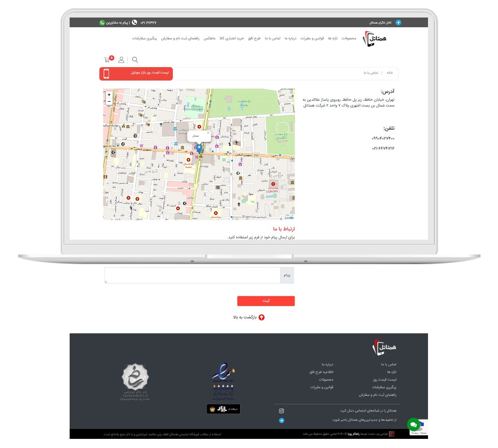Click the WhatsApp icon for messaging consultants
This screenshot has width=498, height=448.
pos(102,23)
